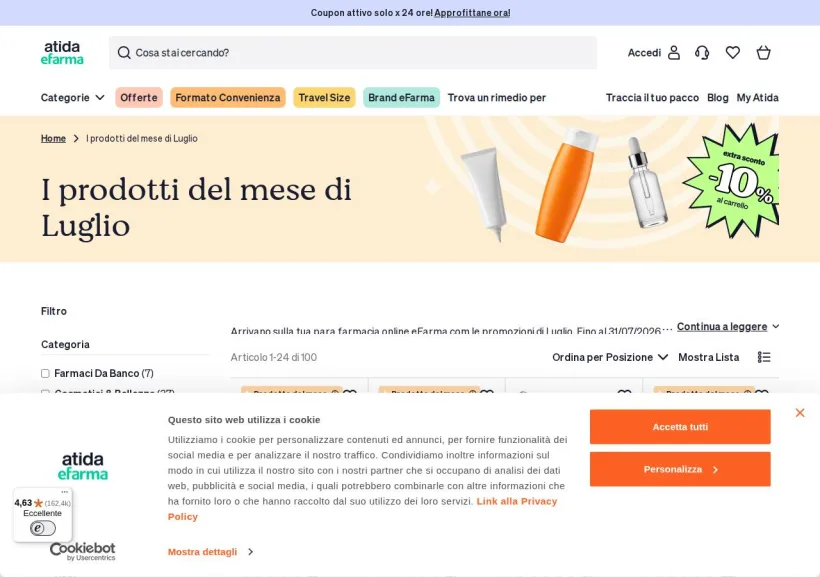Screen dimensions: 820x577
Task: Click Mostra Lista view text
Action: point(709,357)
